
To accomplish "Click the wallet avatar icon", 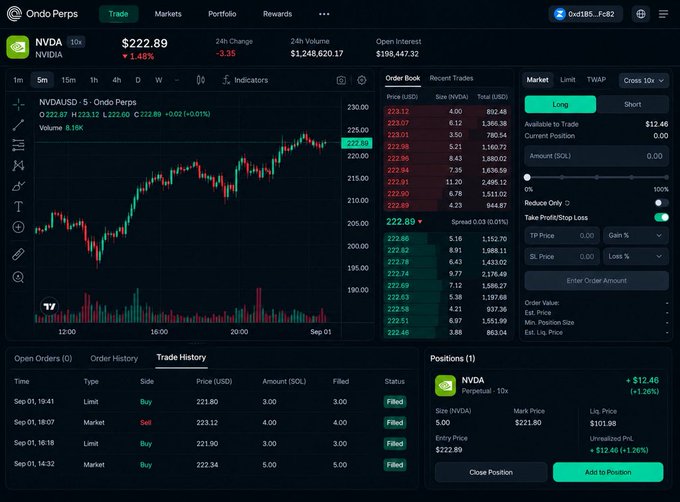I will (x=559, y=14).
